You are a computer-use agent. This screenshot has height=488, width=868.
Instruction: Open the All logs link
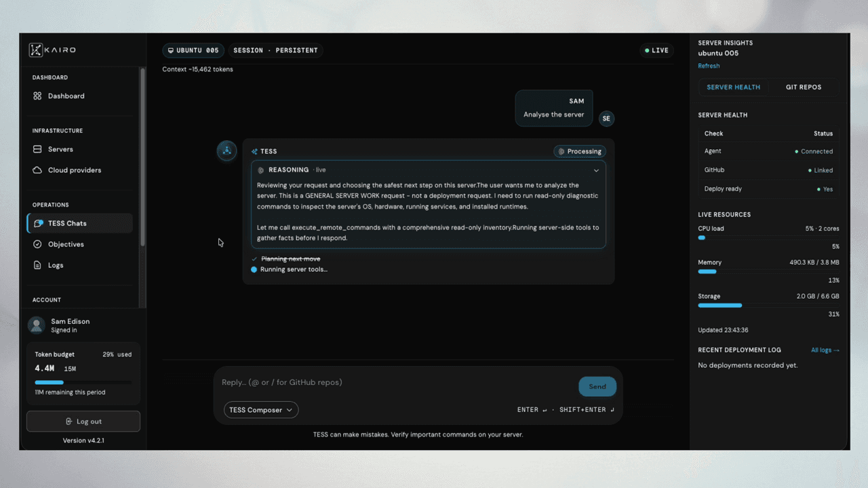(825, 350)
